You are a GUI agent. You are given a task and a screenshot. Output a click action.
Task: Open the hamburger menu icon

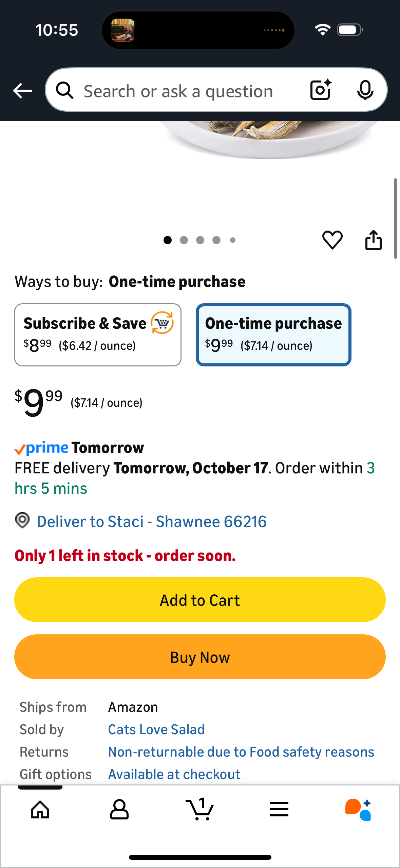[x=279, y=810]
